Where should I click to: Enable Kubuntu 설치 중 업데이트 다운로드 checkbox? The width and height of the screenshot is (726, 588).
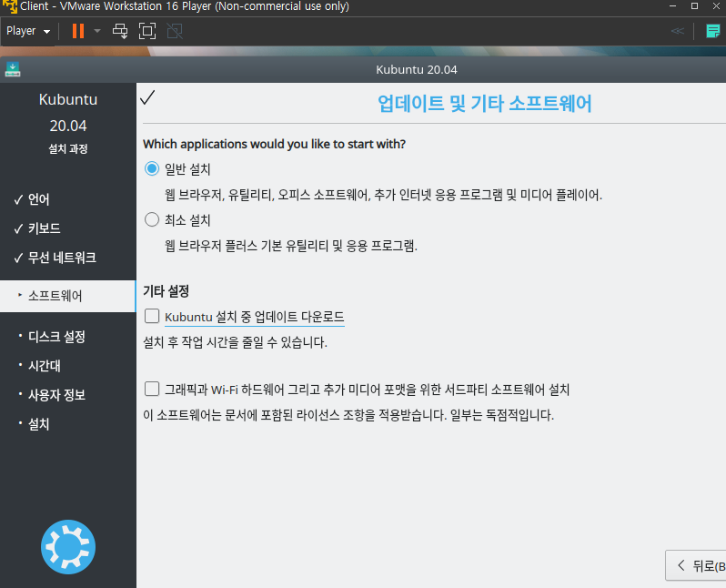click(x=152, y=316)
